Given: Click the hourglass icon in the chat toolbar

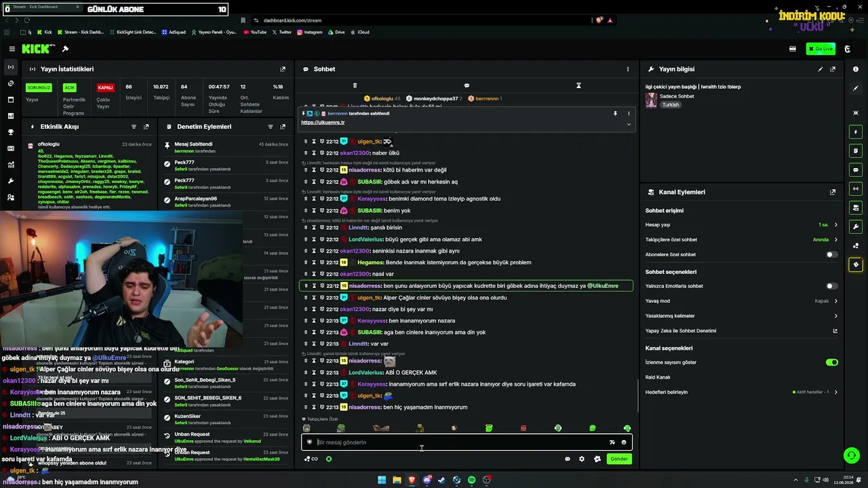Looking at the screenshot, I should pyautogui.click(x=578, y=85).
